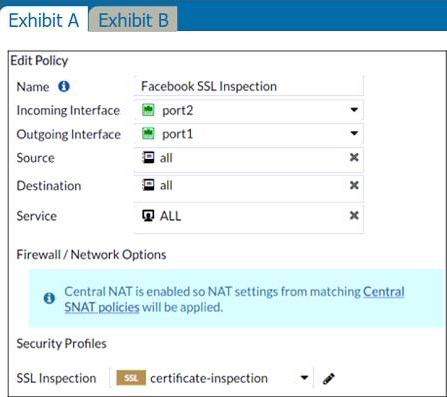Click the SSL badge icon
Screen dimensions: 447x397
(x=131, y=378)
